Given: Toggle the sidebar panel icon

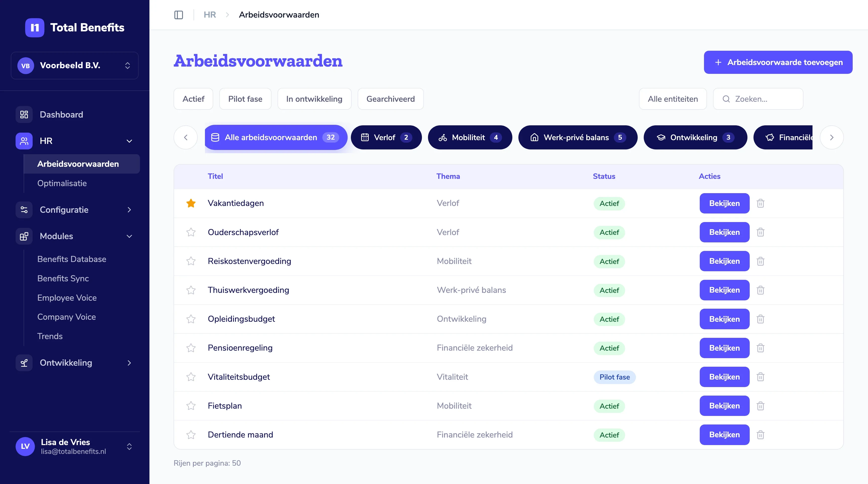Looking at the screenshot, I should pyautogui.click(x=179, y=15).
